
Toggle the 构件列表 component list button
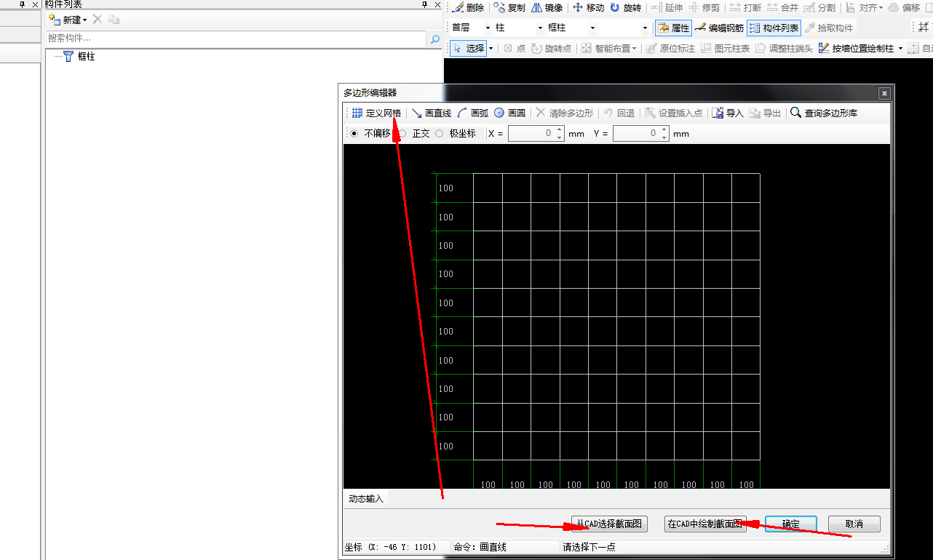pyautogui.click(x=774, y=28)
